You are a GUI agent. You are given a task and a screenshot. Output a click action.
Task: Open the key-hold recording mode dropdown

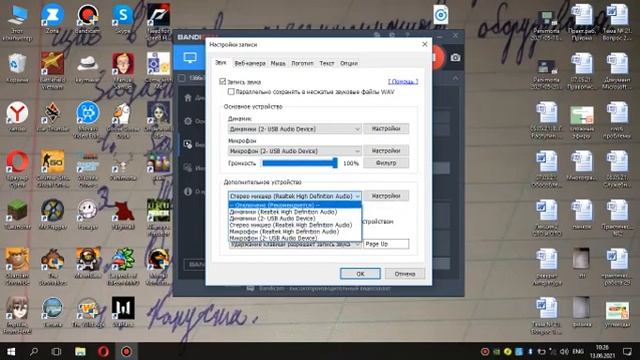click(x=294, y=244)
